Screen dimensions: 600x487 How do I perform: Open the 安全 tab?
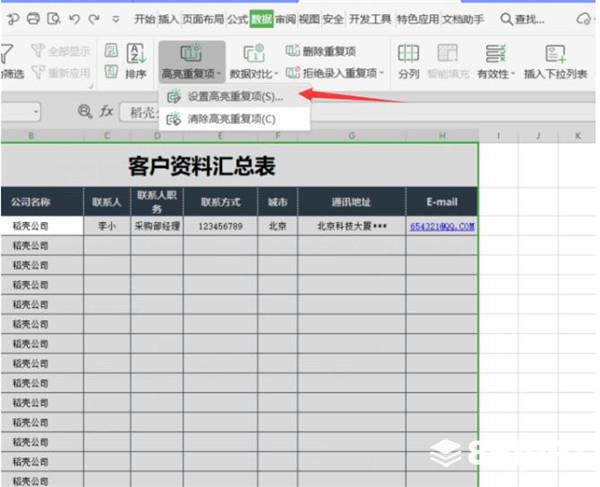click(x=333, y=19)
